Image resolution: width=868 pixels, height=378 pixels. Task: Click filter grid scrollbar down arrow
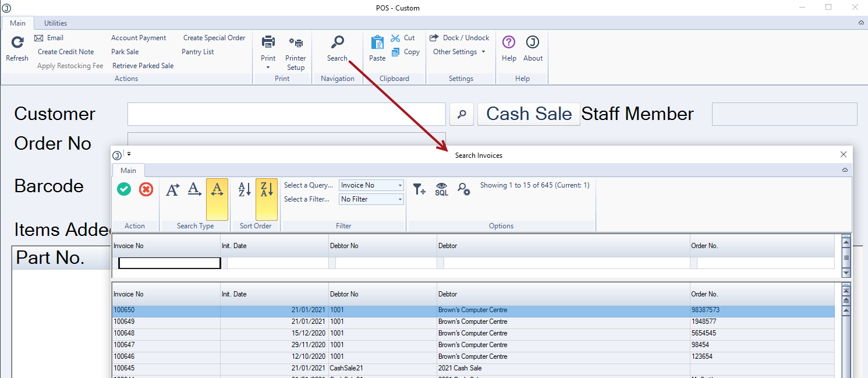tap(846, 273)
